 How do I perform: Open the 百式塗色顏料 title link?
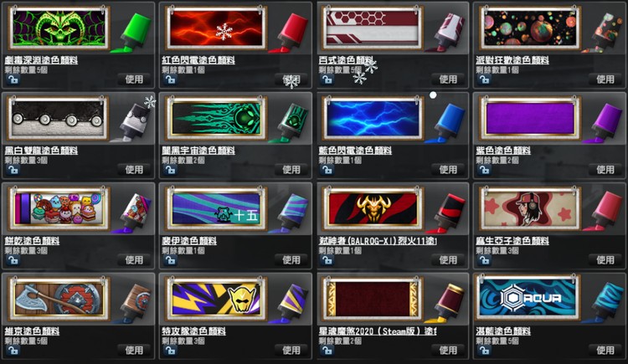[x=346, y=60]
